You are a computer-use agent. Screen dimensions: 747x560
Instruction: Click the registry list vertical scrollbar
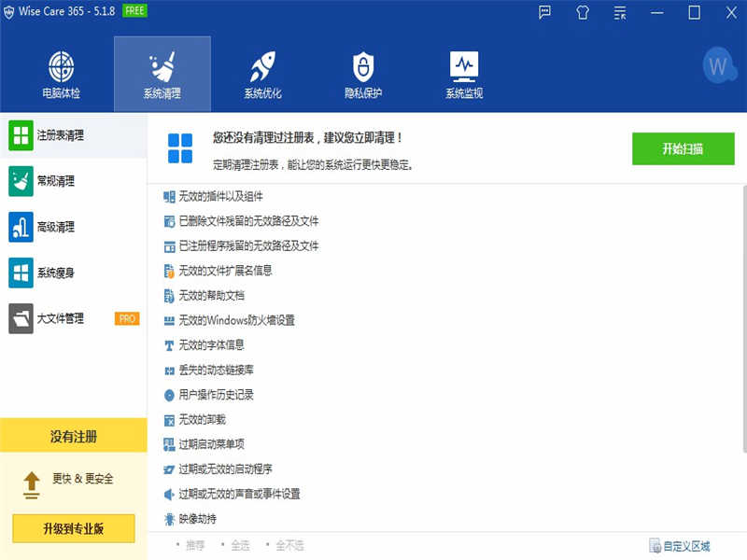(x=744, y=319)
